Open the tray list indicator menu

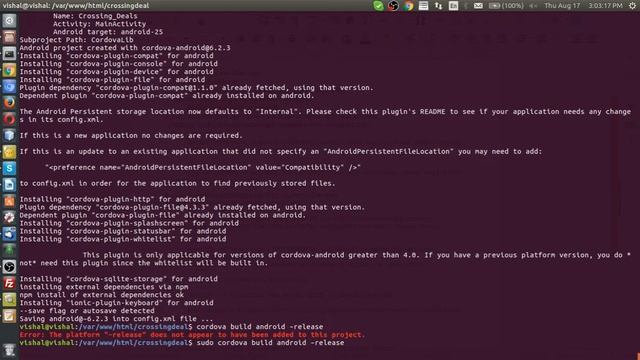(x=423, y=6)
